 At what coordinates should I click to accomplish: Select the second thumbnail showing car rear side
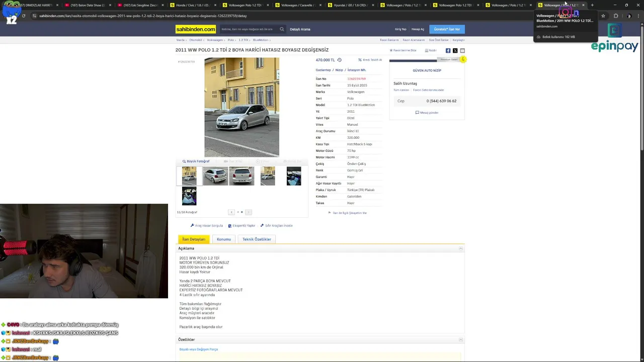point(215,176)
